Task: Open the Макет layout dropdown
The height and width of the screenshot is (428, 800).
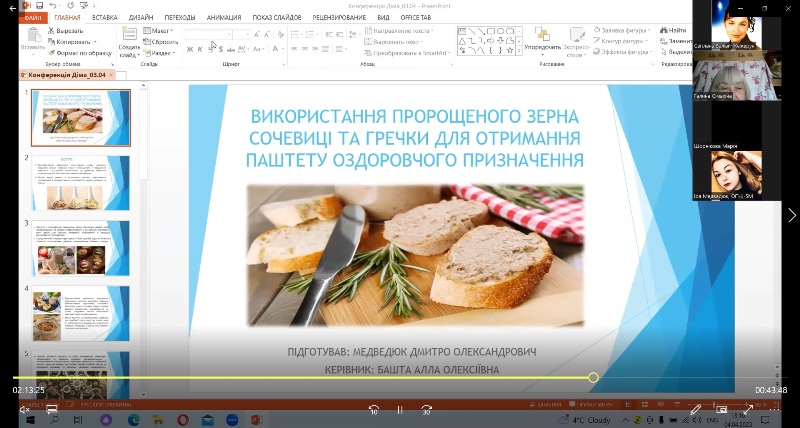Action: (158, 31)
